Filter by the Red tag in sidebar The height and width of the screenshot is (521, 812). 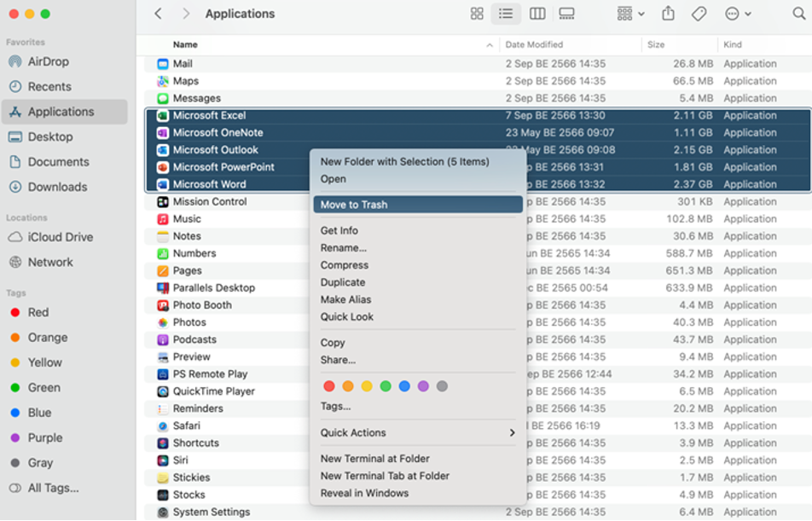pos(64,312)
